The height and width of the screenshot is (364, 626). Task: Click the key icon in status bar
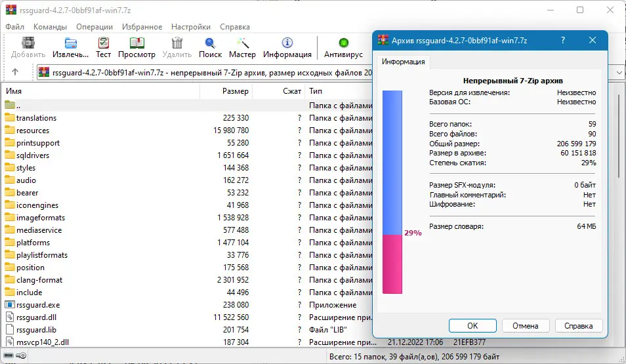[21, 355]
